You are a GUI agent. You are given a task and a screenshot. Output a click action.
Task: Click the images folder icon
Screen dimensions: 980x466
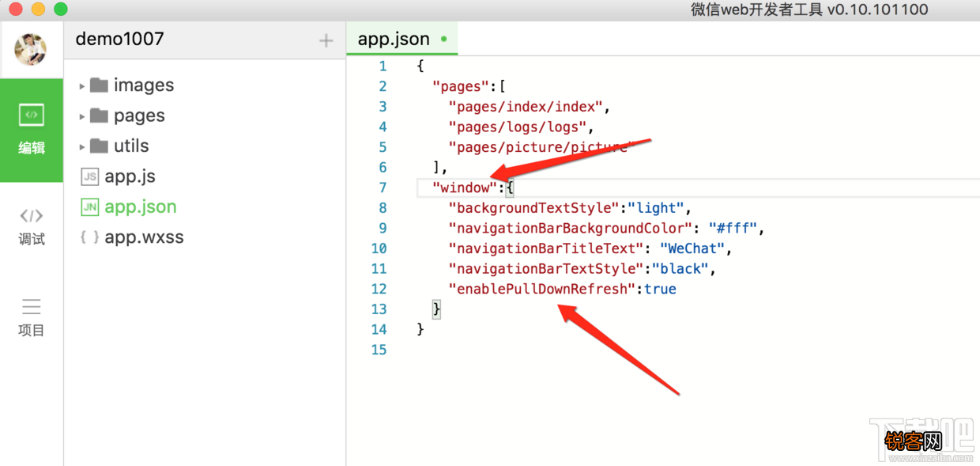99,85
